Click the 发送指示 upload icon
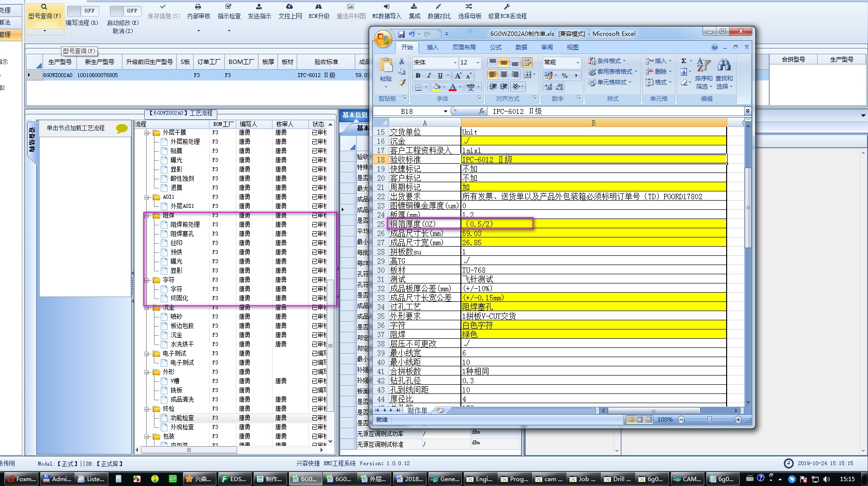The width and height of the screenshot is (868, 486). click(x=259, y=6)
